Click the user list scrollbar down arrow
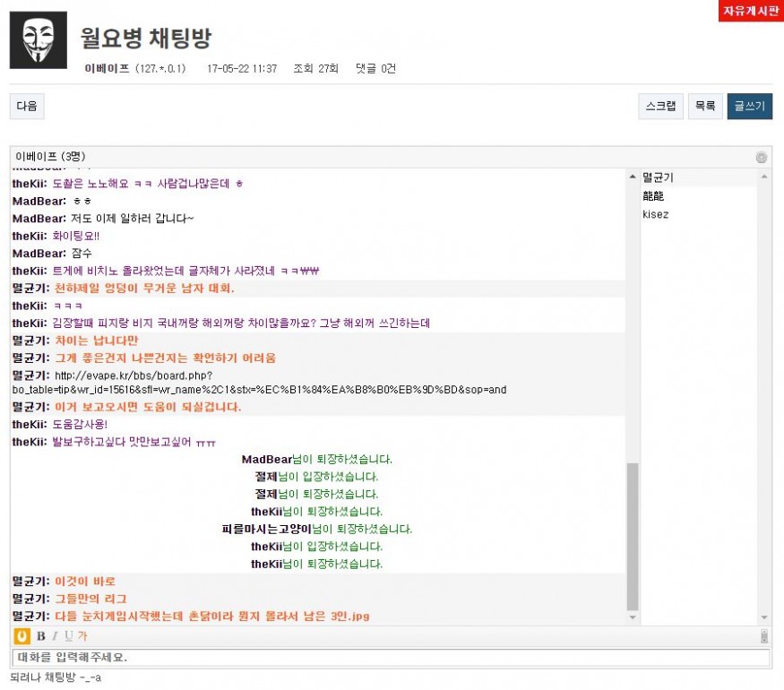 pyautogui.click(x=764, y=617)
